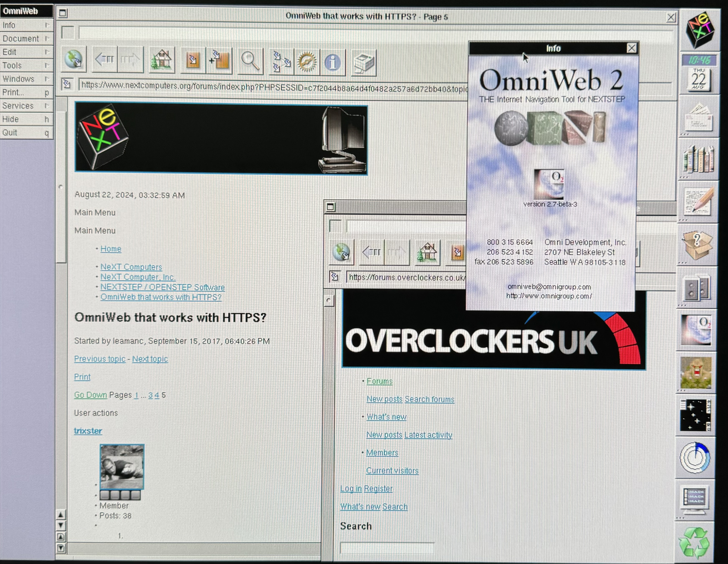Click the Overclockers URL address field
Image resolution: width=728 pixels, height=564 pixels.
point(406,277)
